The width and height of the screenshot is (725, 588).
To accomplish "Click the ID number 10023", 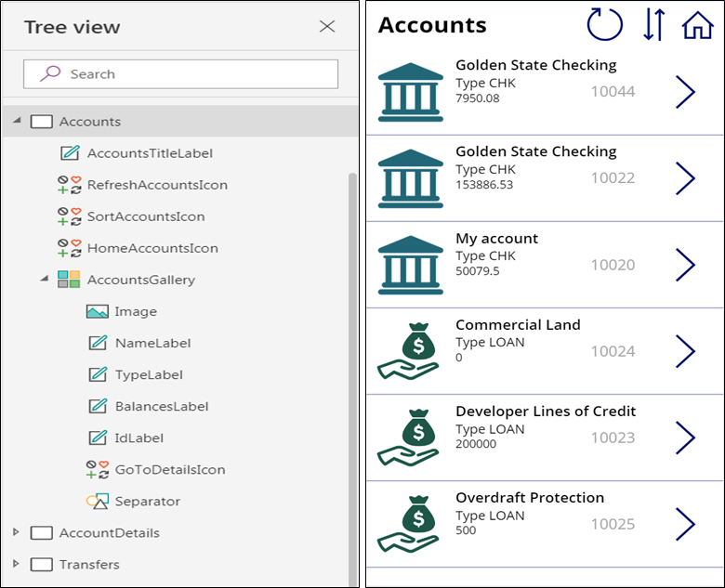I will pyautogui.click(x=613, y=438).
